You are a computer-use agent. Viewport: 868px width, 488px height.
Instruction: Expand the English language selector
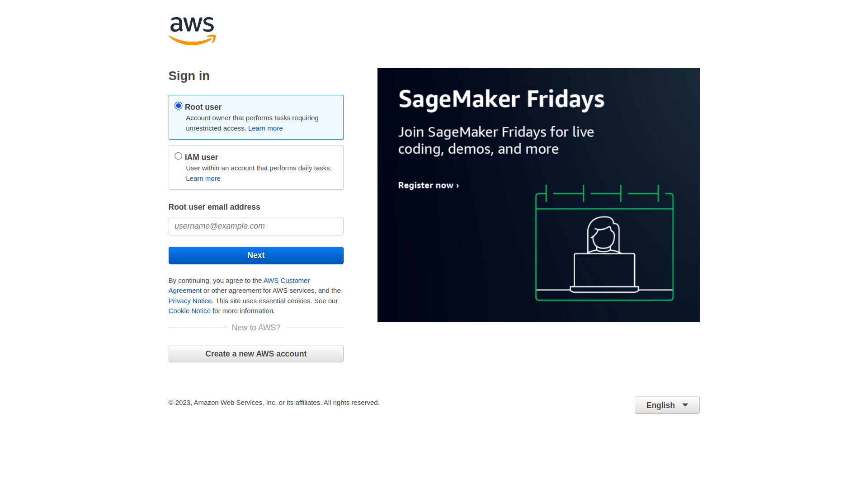(x=667, y=405)
